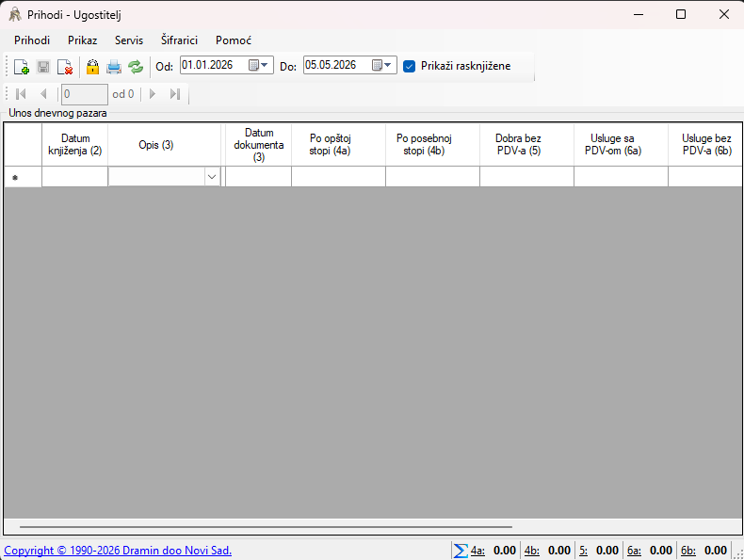Image resolution: width=744 pixels, height=560 pixels.
Task: Click the Po posebnoj stopi (4b) header
Action: pyautogui.click(x=432, y=145)
